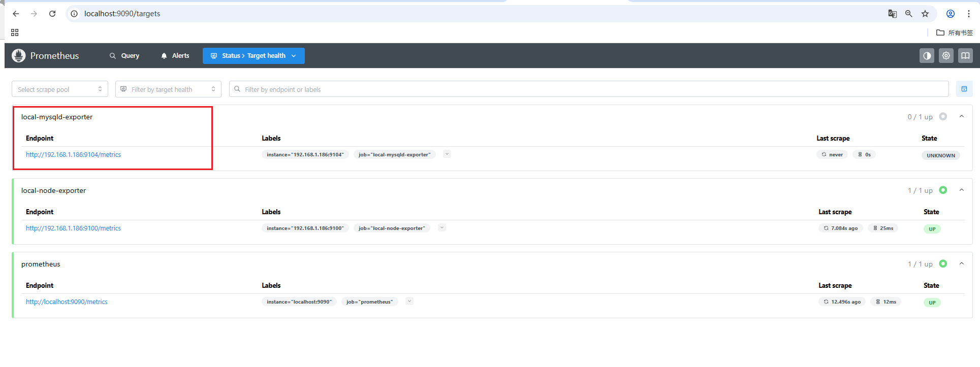The width and height of the screenshot is (980, 367).
Task: Click the grey health ring for local-mysqld-exporter
Action: point(943,116)
